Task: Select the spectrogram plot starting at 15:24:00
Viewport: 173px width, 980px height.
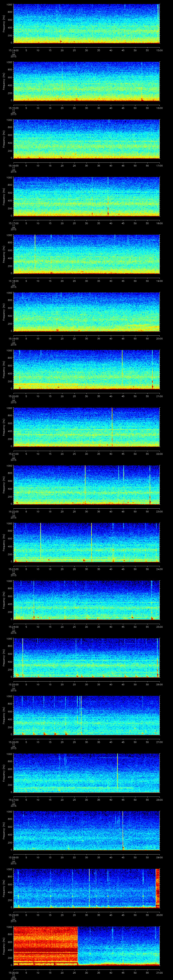Action: [x=86, y=600]
